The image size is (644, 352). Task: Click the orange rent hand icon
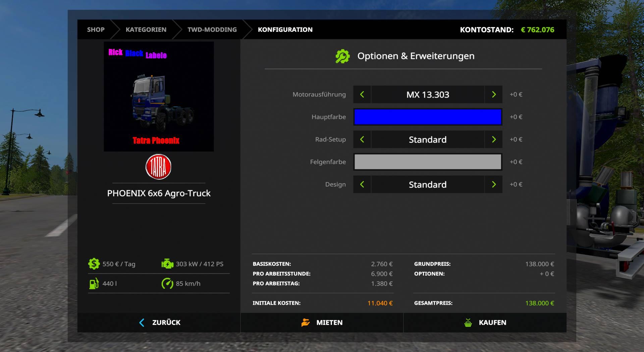tap(305, 322)
